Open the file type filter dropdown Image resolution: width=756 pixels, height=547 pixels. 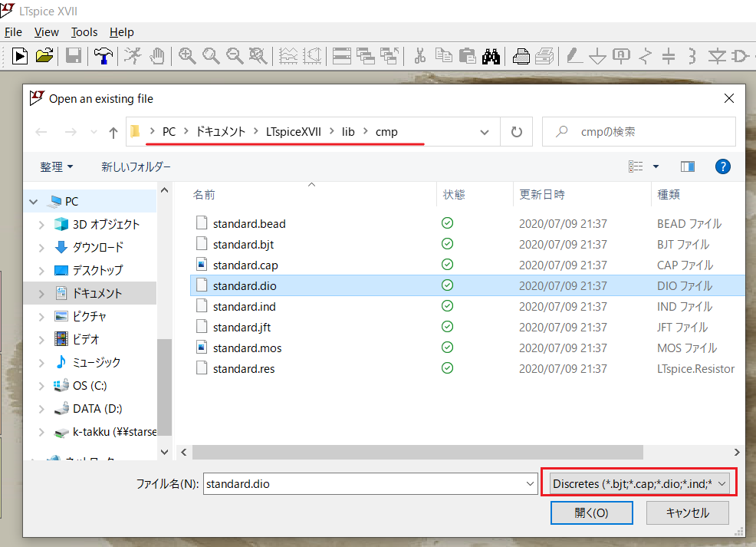(x=639, y=484)
